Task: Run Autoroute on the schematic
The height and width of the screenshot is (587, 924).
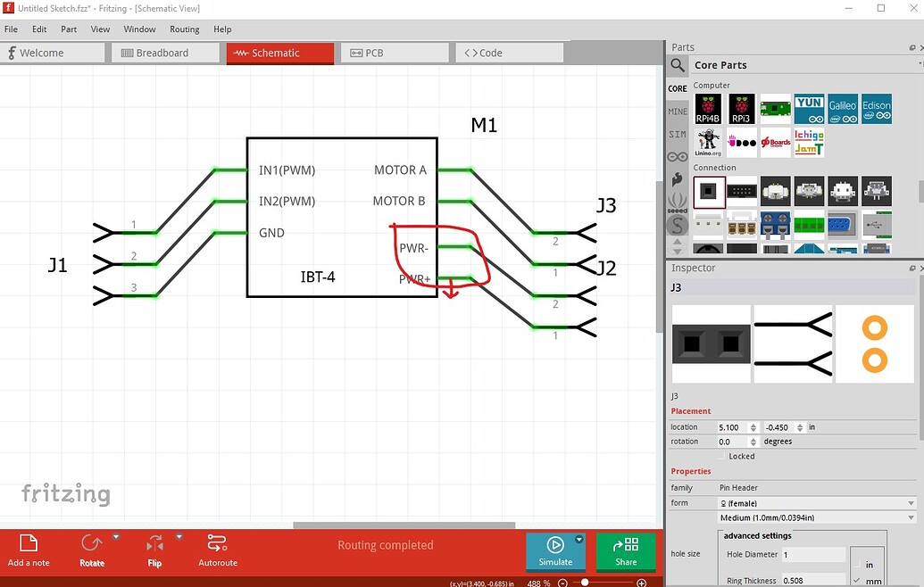Action: [218, 551]
